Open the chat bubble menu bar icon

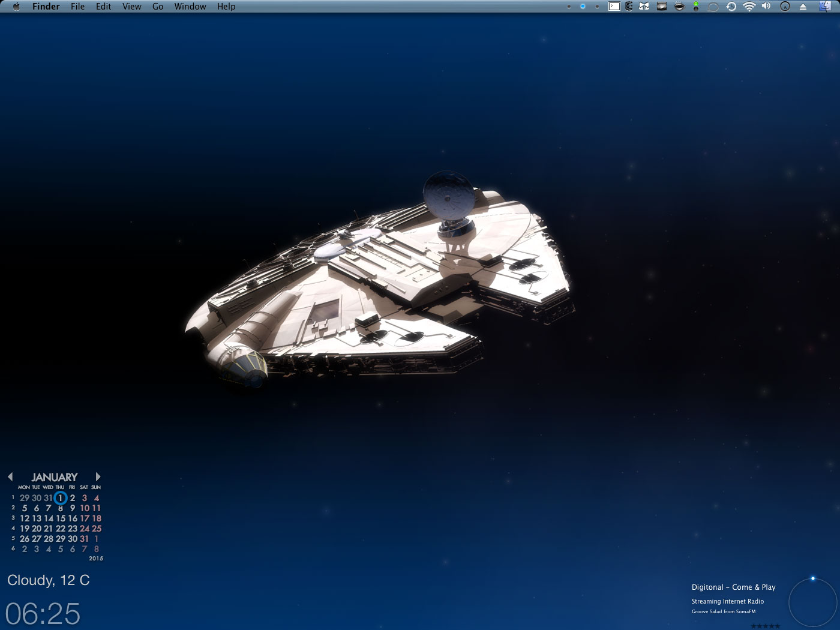(x=713, y=7)
